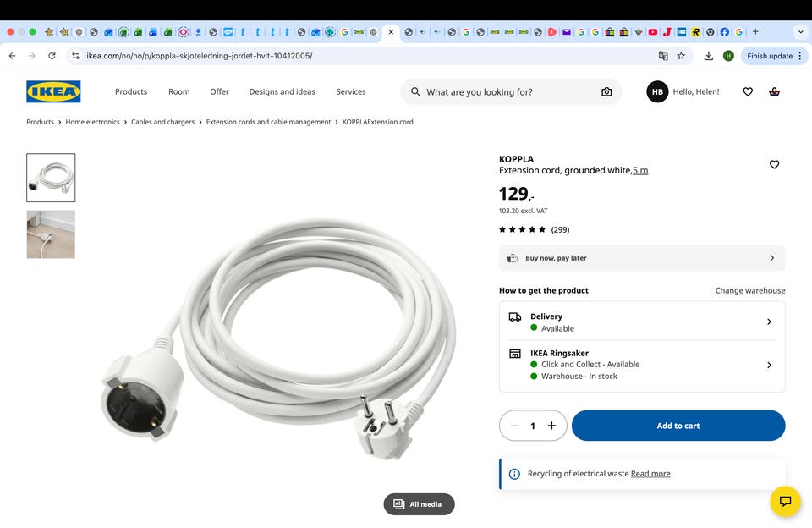Expand the IKEA Ringsaker store row

[x=642, y=365]
